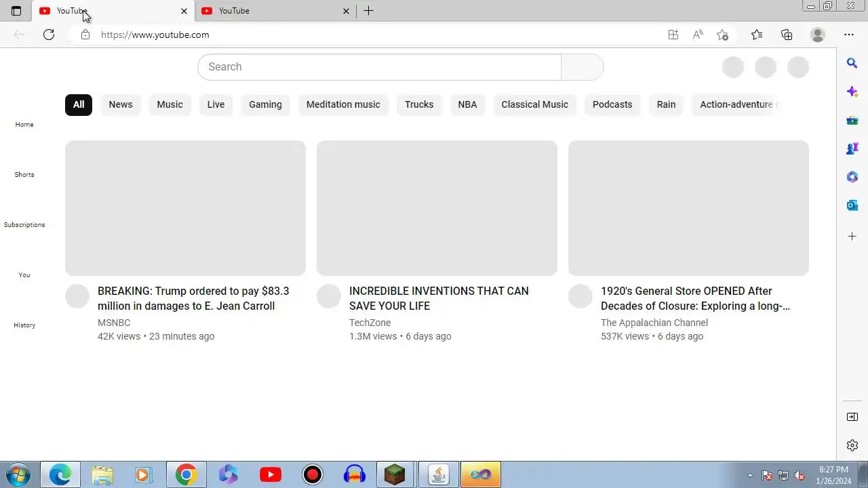Image resolution: width=868 pixels, height=488 pixels.
Task: Open Subscriptions in YouTube sidebar
Action: tap(24, 225)
